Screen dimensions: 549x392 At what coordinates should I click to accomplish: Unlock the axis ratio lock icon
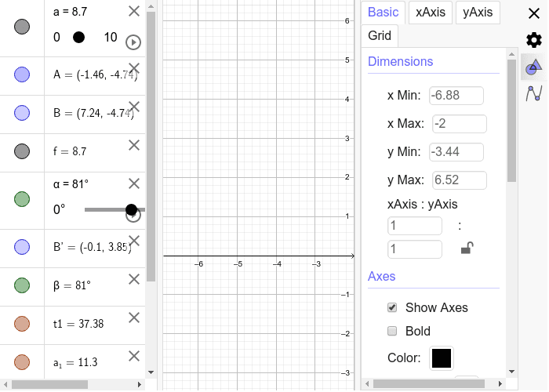[x=467, y=249]
